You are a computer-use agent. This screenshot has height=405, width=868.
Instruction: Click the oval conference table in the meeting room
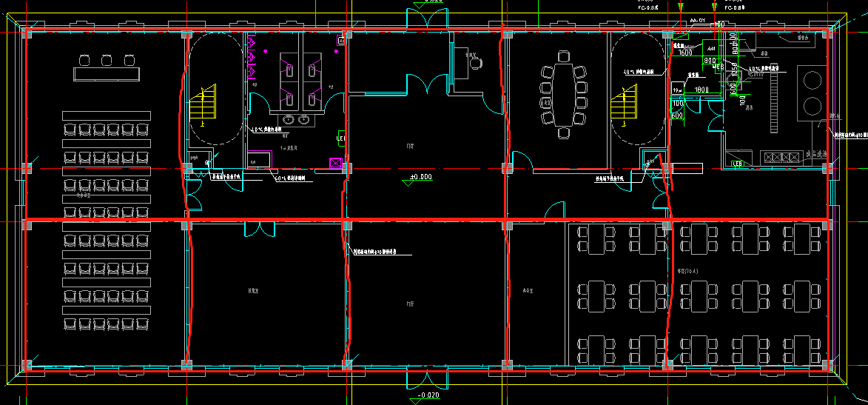(x=564, y=95)
